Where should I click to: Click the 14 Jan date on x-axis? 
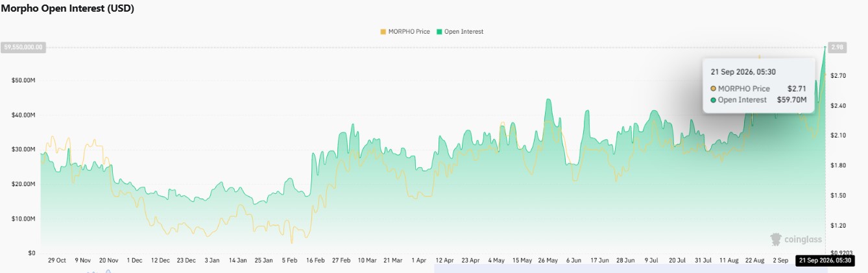237,260
